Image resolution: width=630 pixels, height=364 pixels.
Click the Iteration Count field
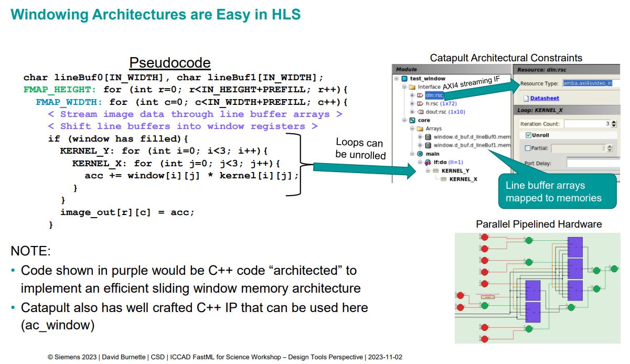click(586, 124)
